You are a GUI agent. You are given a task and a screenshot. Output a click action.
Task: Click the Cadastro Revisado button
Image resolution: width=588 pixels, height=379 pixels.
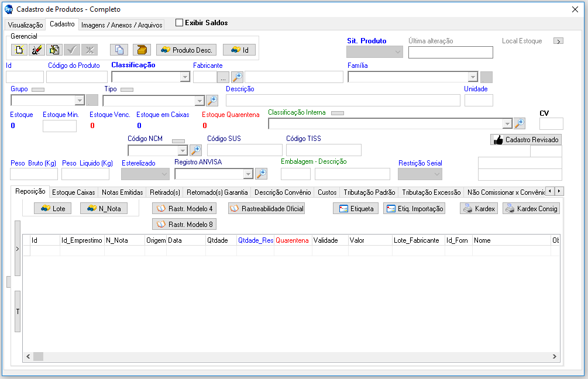[526, 140]
